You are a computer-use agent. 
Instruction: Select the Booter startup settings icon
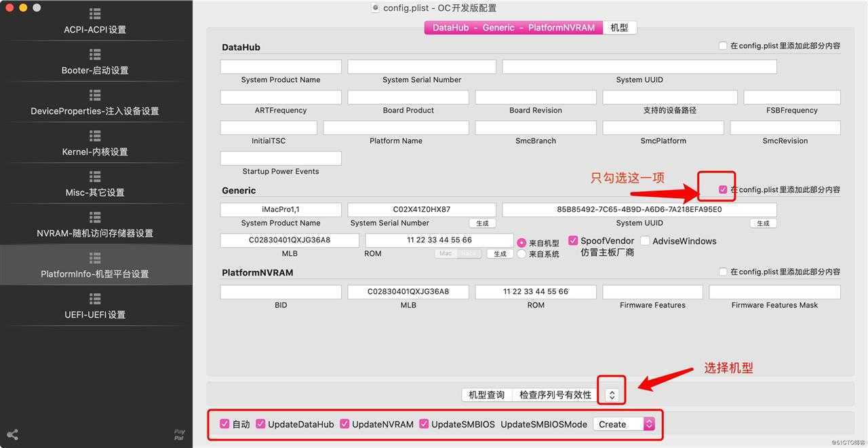(95, 54)
